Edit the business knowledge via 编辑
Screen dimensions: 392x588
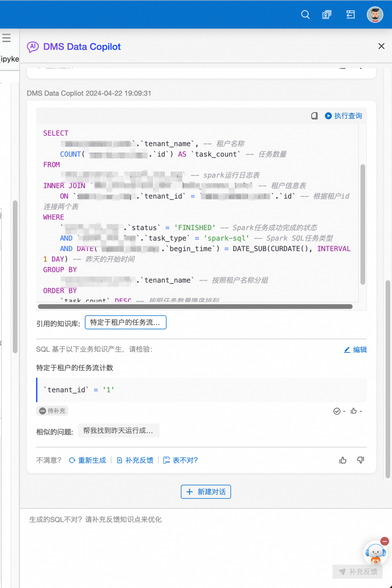[x=355, y=350]
